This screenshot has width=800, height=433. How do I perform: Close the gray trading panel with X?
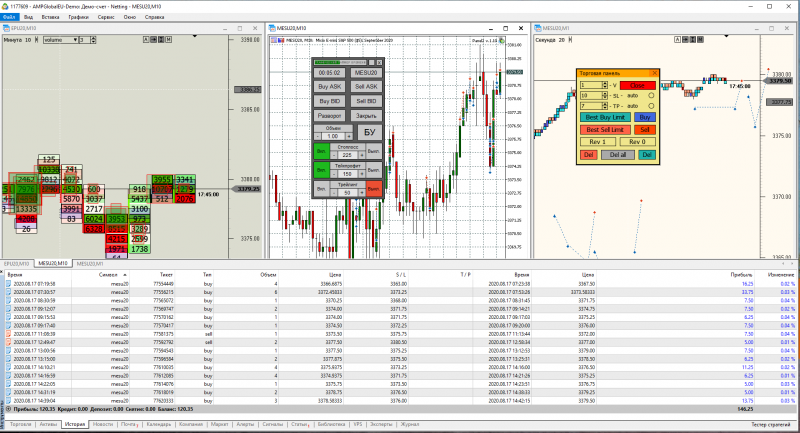pyautogui.click(x=379, y=62)
